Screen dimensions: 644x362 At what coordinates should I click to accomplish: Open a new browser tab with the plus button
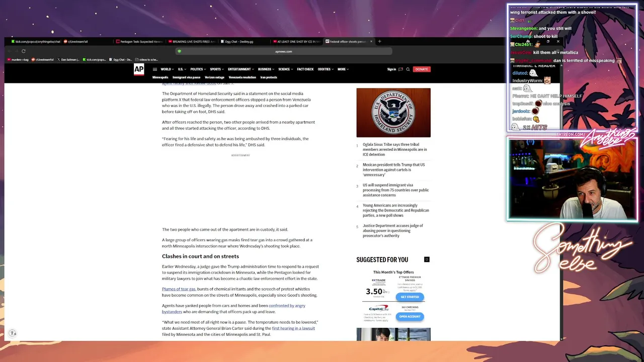[379, 42]
